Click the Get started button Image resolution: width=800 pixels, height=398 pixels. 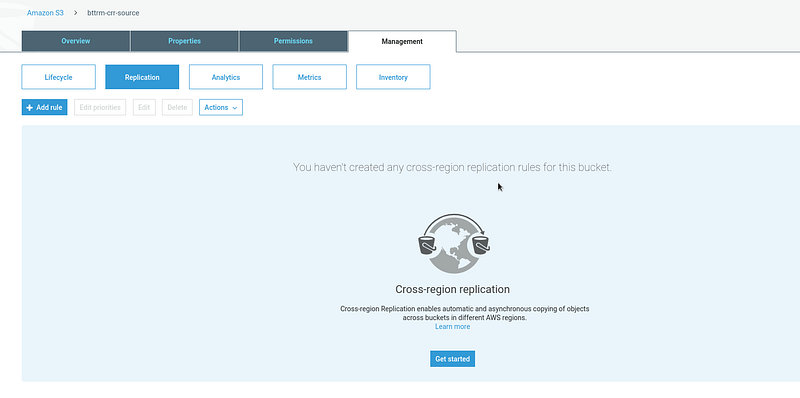click(453, 359)
